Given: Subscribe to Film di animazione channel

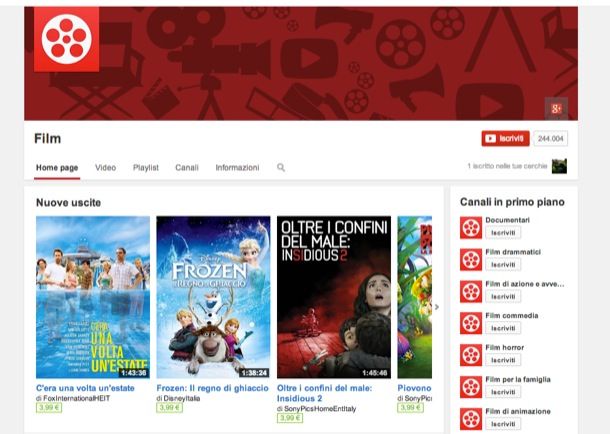Looking at the screenshot, I should 503,424.
